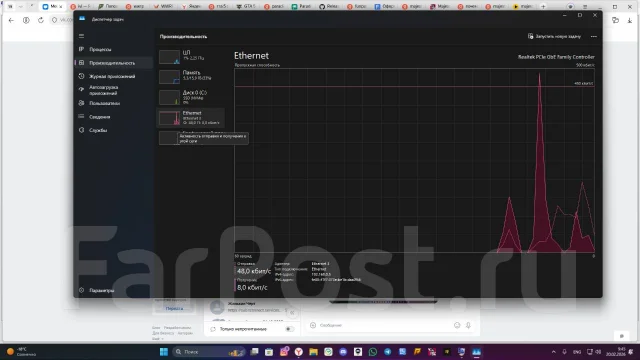Toggle Только непрочитанные switch in VK

289,329
